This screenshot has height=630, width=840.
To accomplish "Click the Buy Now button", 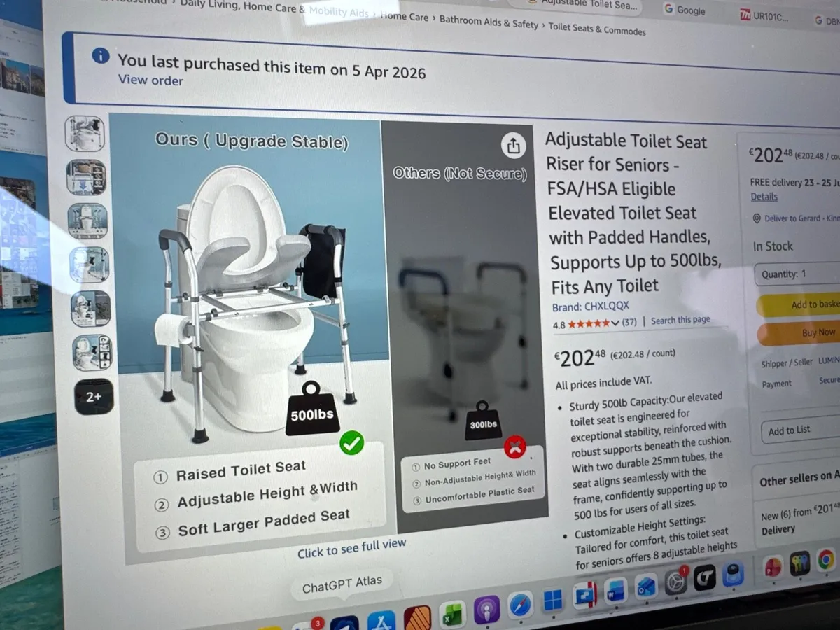I will click(x=799, y=333).
